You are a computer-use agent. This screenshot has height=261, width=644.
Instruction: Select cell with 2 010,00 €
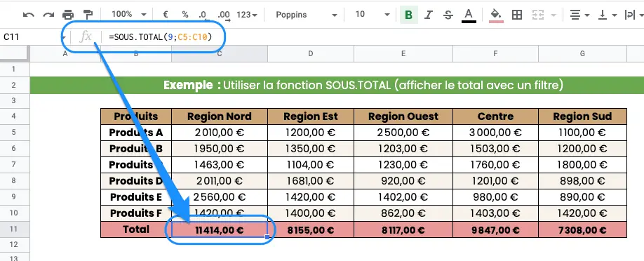pos(220,133)
